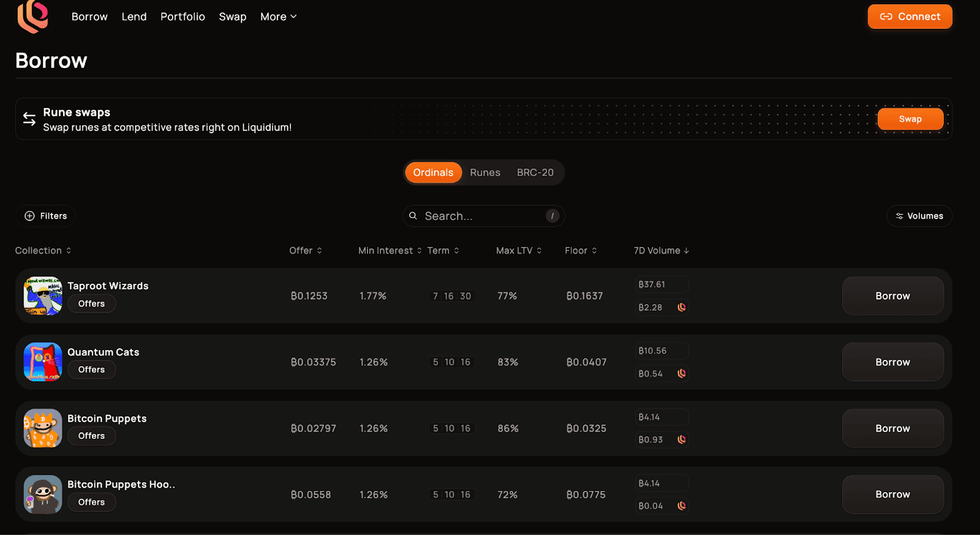Image resolution: width=980 pixels, height=535 pixels.
Task: Click the Liquidium volume icon in Bitcoin Puppets row
Action: click(x=682, y=440)
